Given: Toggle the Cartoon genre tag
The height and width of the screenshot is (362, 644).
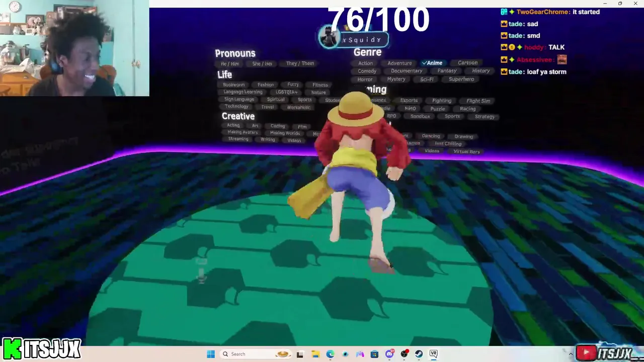Looking at the screenshot, I should click(x=467, y=63).
